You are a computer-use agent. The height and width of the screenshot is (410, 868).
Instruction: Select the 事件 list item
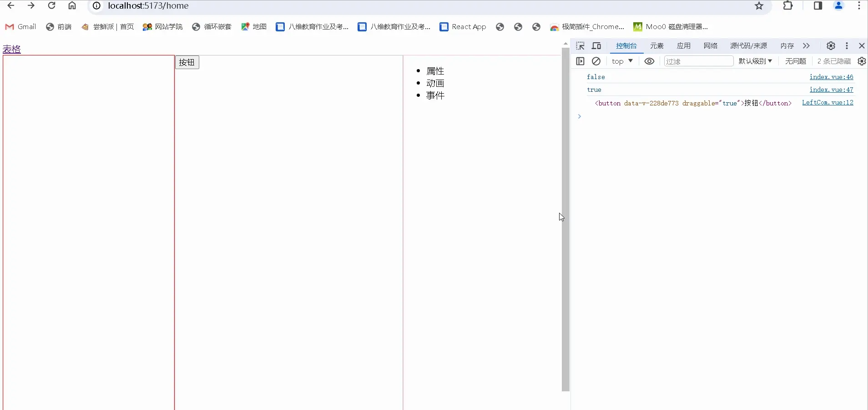coord(435,95)
